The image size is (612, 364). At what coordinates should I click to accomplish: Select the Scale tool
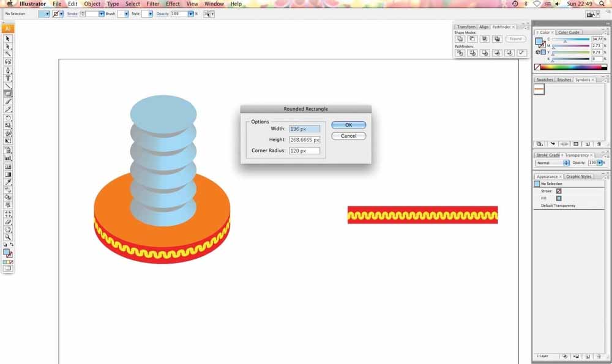[7, 125]
